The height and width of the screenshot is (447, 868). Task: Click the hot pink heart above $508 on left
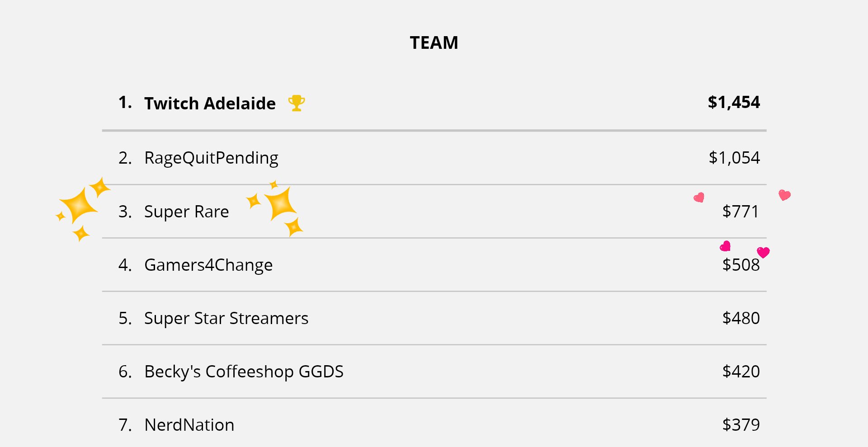coord(725,246)
